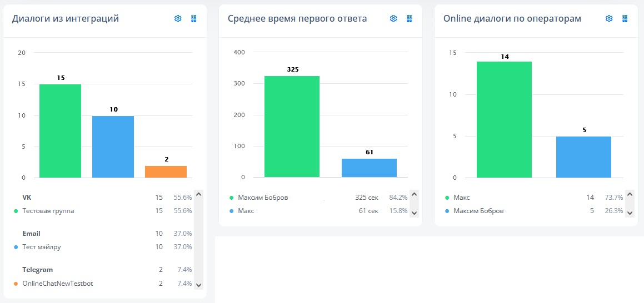Select the green VK bar showing 15

[x=61, y=131]
